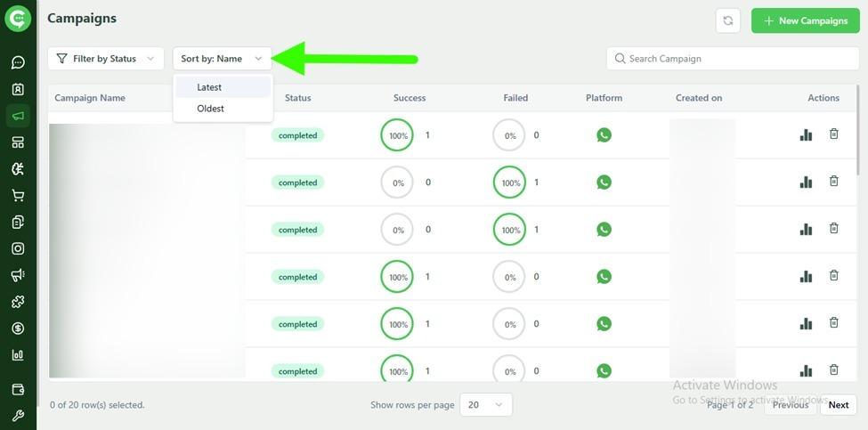Open the Instagram icon in sidebar

[18, 248]
